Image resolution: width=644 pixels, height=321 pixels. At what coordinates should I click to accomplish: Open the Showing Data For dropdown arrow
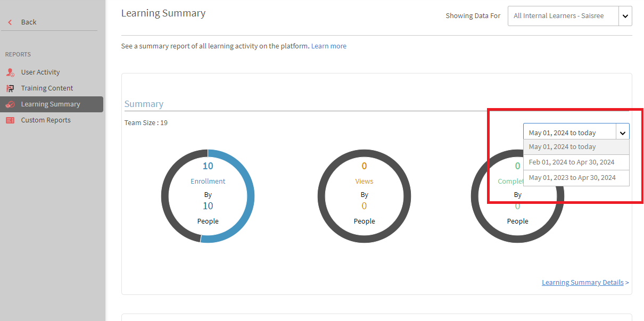[x=625, y=16]
